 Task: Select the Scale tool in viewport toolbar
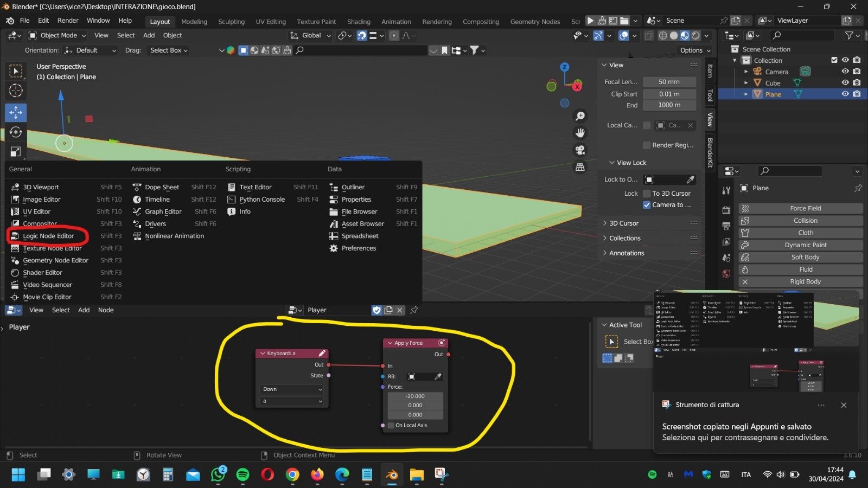click(16, 152)
